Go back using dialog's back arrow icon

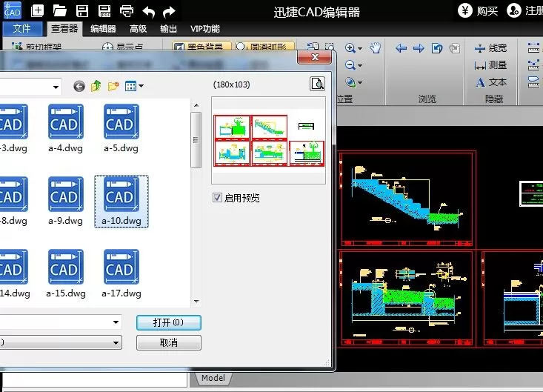79,86
